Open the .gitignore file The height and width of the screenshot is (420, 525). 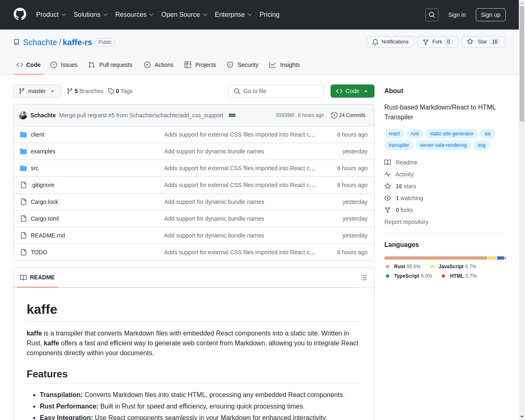tap(43, 185)
